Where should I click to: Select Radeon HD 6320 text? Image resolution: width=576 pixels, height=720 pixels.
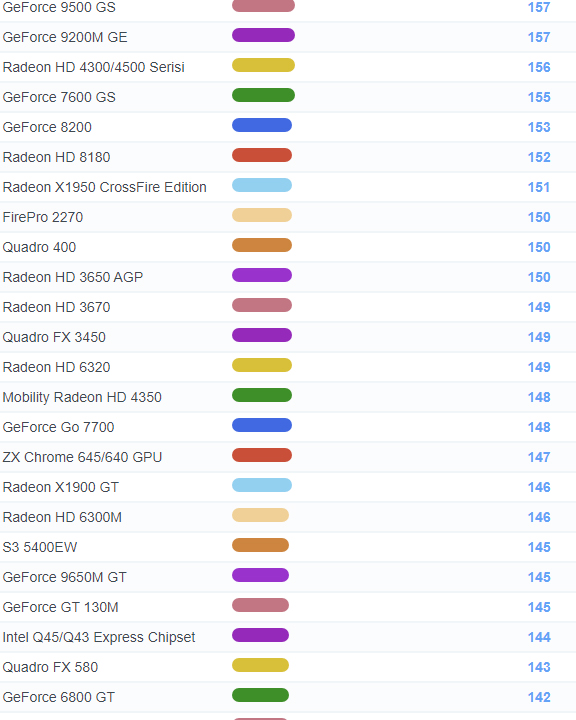point(56,367)
